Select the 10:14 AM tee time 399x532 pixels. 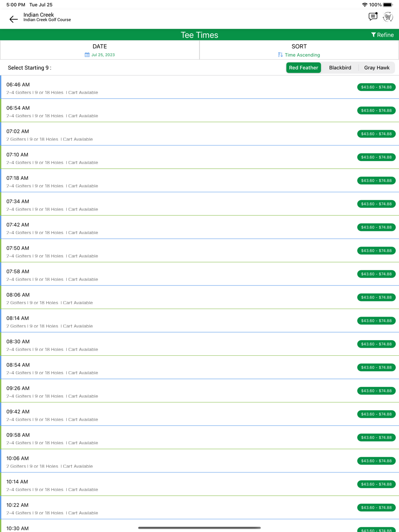199,484
